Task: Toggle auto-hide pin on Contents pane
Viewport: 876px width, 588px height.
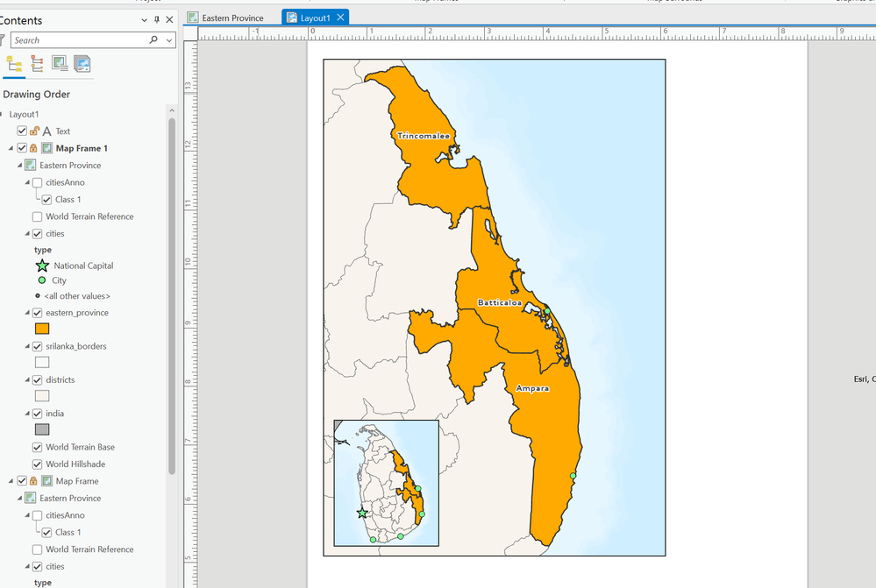Action: click(157, 19)
